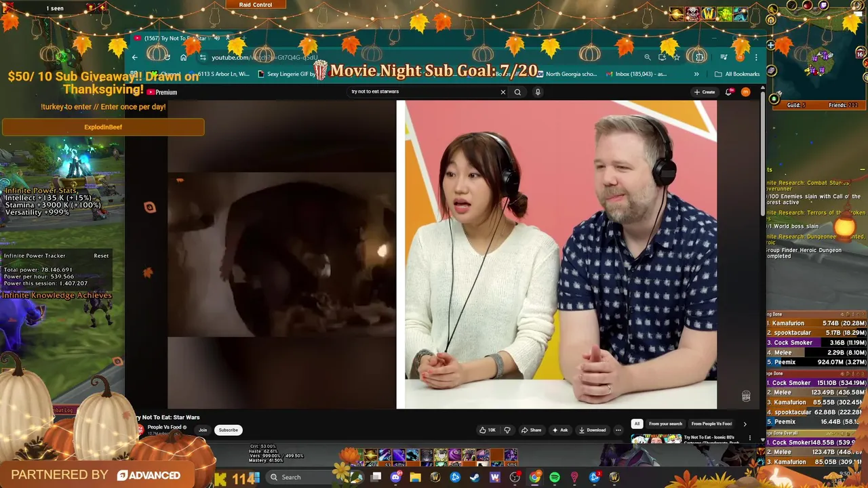Click the browser address bar URL
The width and height of the screenshot is (868, 488).
tap(264, 58)
